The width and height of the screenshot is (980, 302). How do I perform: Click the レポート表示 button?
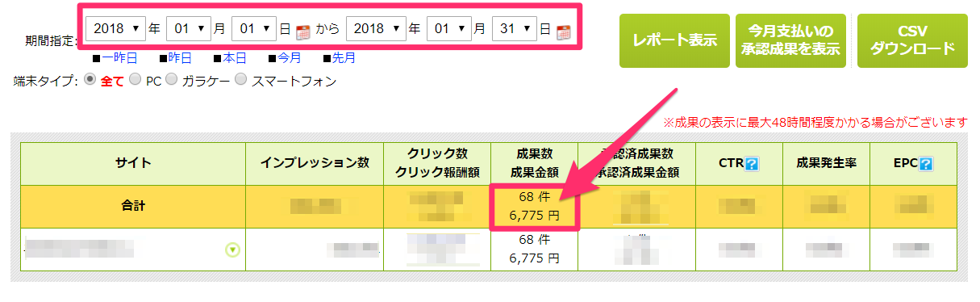(674, 40)
